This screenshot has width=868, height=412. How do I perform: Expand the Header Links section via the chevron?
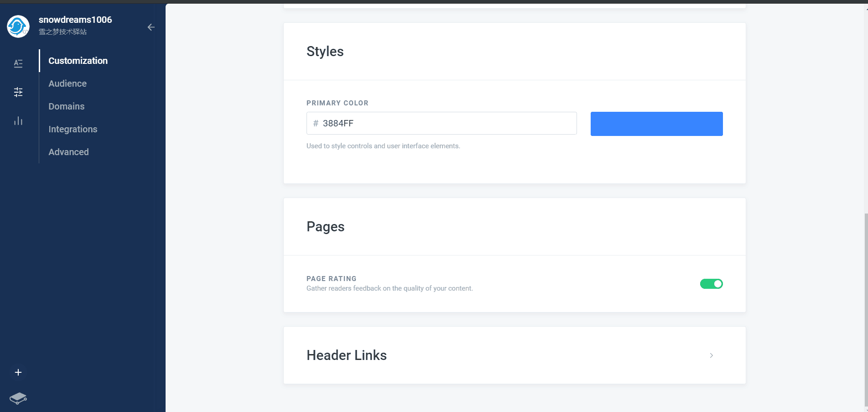(x=711, y=355)
